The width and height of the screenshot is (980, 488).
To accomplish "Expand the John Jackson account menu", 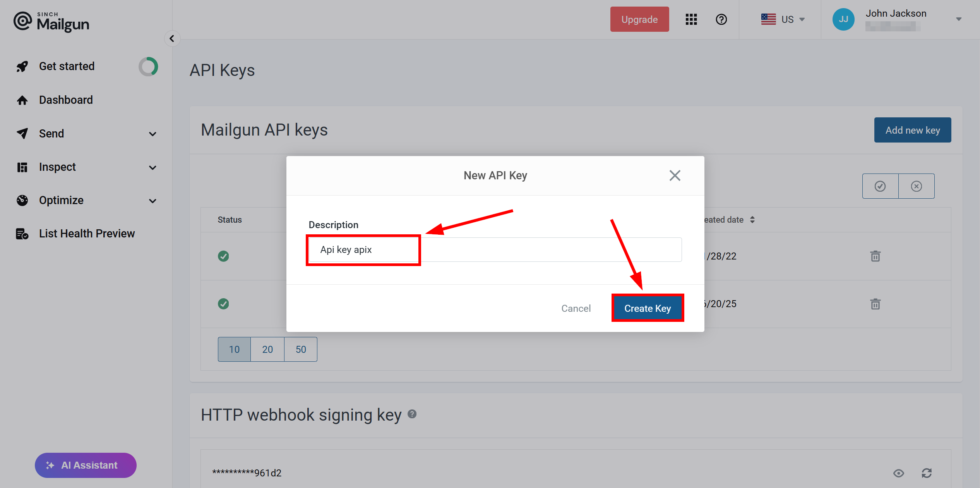I will click(959, 19).
